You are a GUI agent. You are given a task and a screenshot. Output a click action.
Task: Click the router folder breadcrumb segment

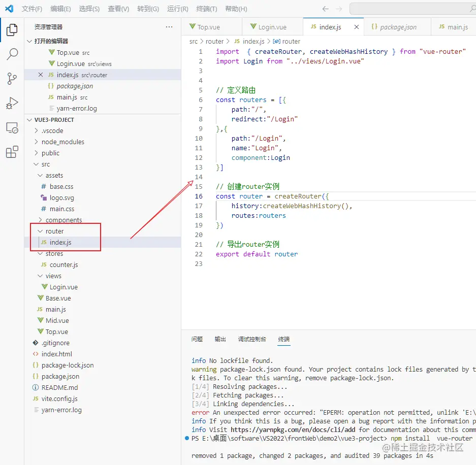point(214,41)
